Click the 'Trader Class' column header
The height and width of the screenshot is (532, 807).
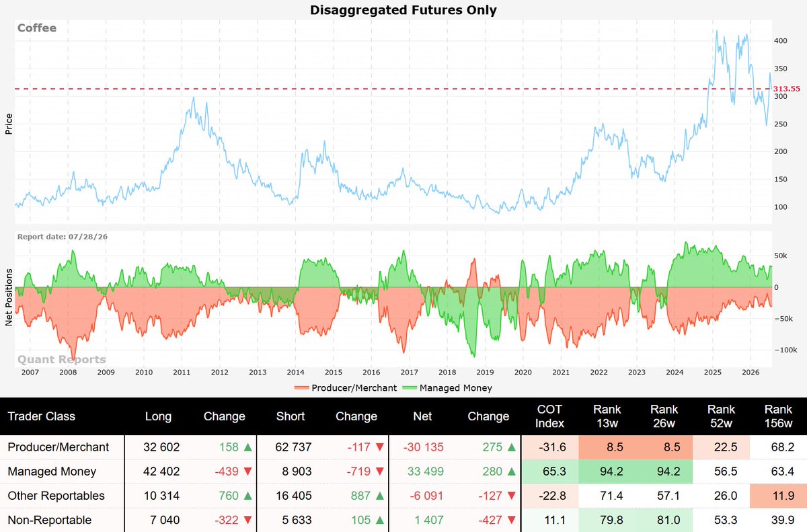(42, 416)
